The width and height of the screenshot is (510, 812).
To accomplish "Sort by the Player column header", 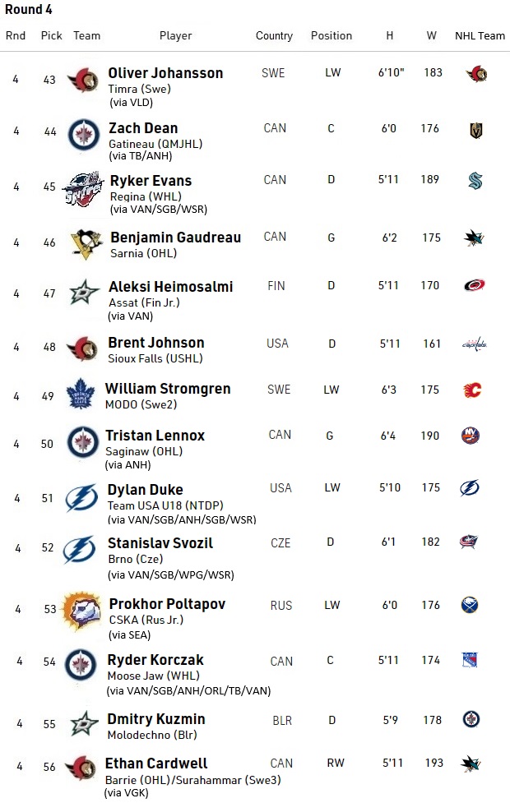I will pos(175,36).
